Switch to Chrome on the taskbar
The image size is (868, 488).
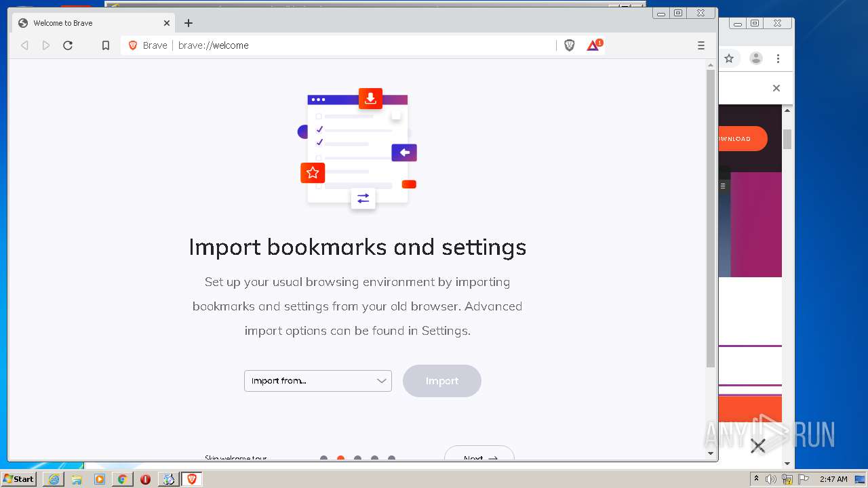[123, 479]
